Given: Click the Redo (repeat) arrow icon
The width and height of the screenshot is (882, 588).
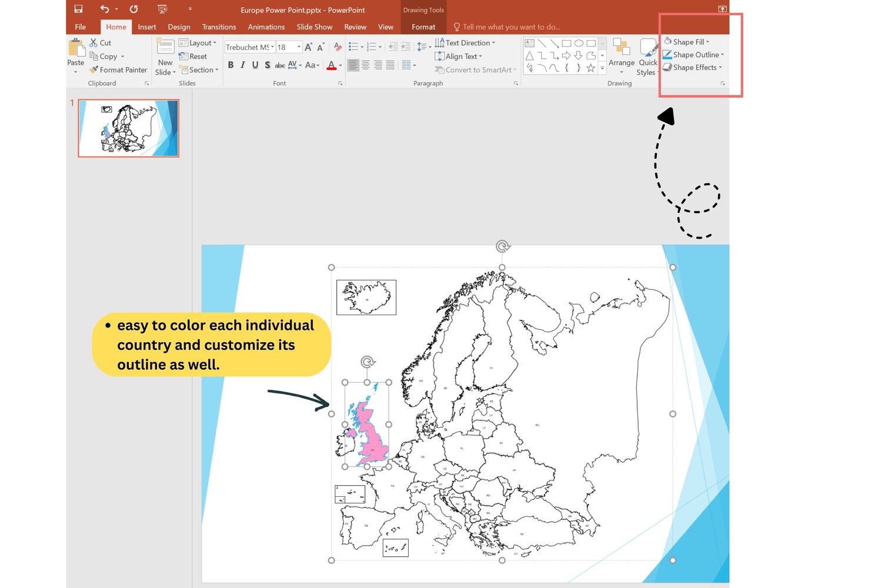Looking at the screenshot, I should (x=134, y=9).
